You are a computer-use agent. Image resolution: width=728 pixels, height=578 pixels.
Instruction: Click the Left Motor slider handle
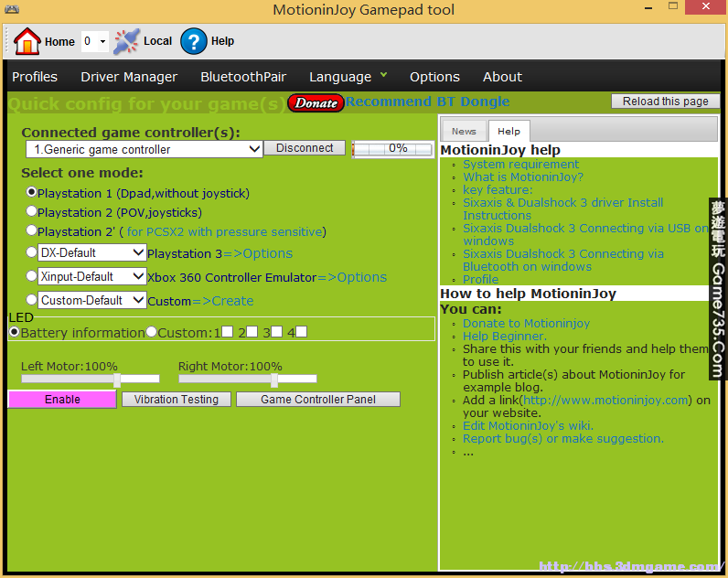tap(117, 379)
